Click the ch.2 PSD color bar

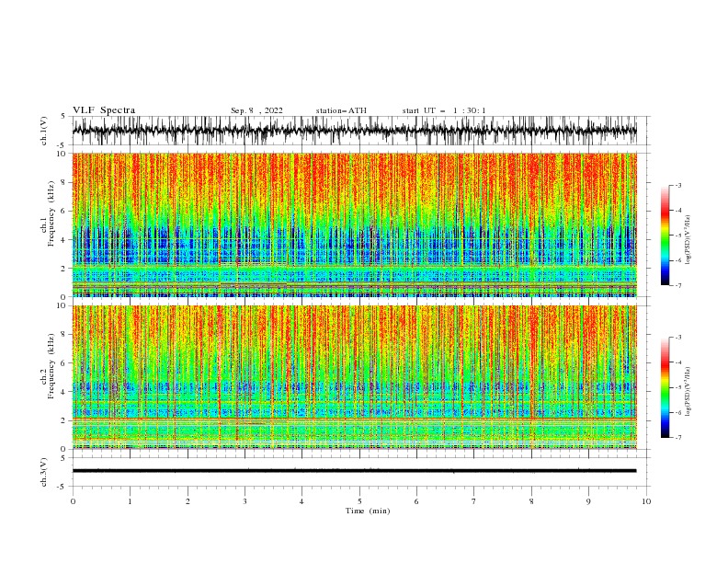point(665,387)
